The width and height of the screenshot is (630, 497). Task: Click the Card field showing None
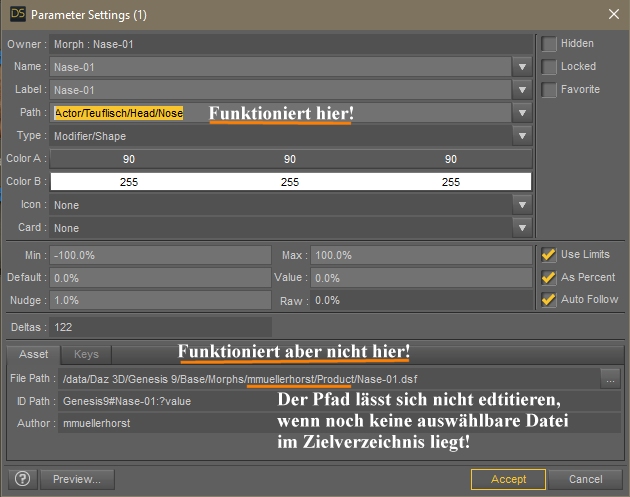tap(280, 228)
